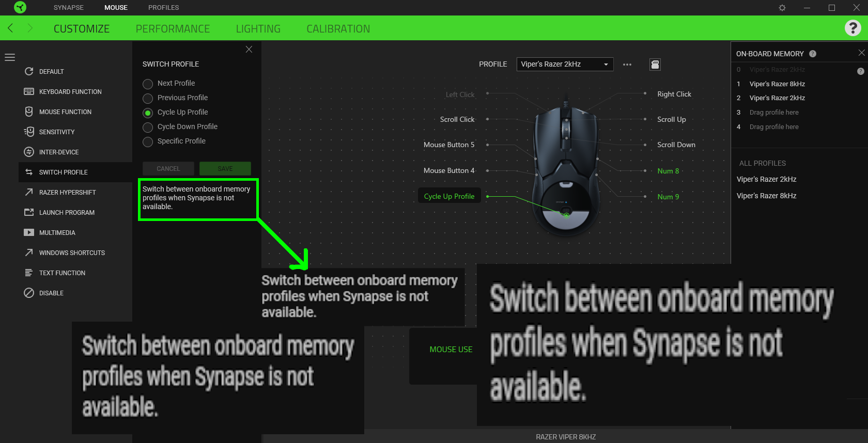Go back with the left arrow
This screenshot has width=868, height=443.
click(x=10, y=28)
